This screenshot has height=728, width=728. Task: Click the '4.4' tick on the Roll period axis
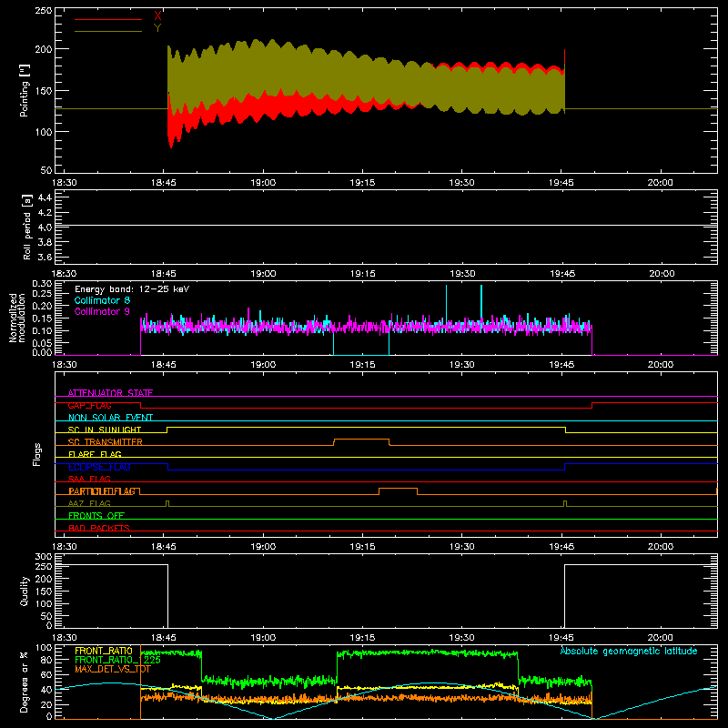45,197
